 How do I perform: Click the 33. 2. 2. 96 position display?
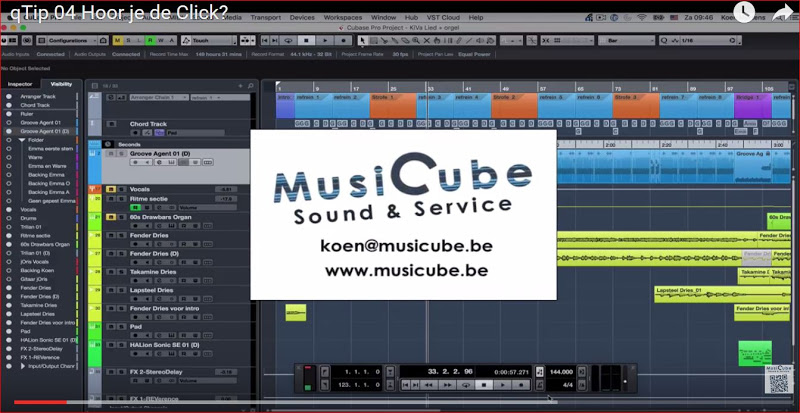click(451, 372)
